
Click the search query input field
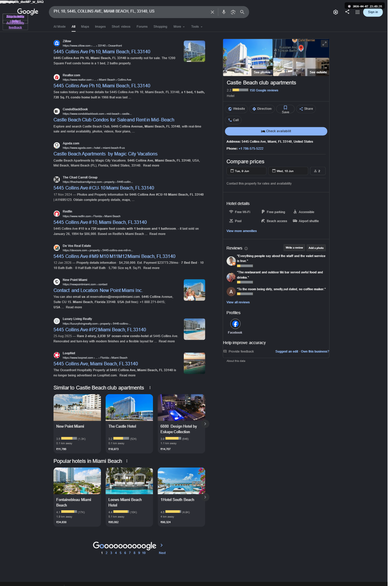130,11
